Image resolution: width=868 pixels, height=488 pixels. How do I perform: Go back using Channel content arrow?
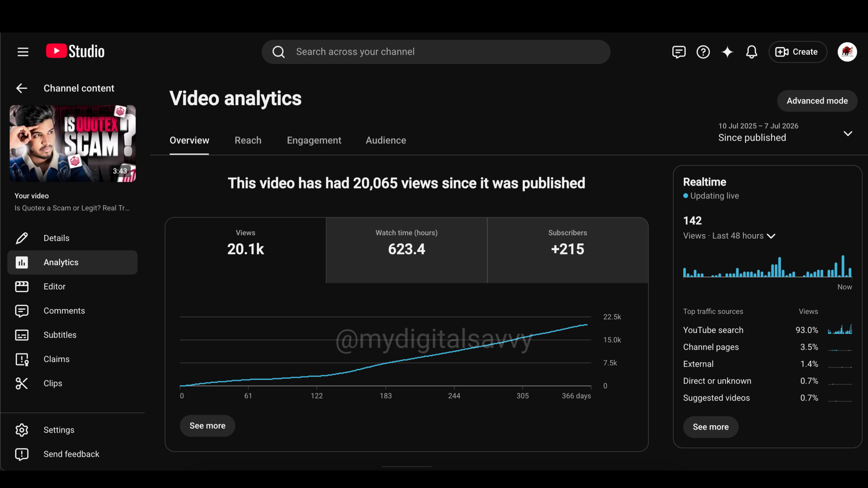click(x=22, y=88)
